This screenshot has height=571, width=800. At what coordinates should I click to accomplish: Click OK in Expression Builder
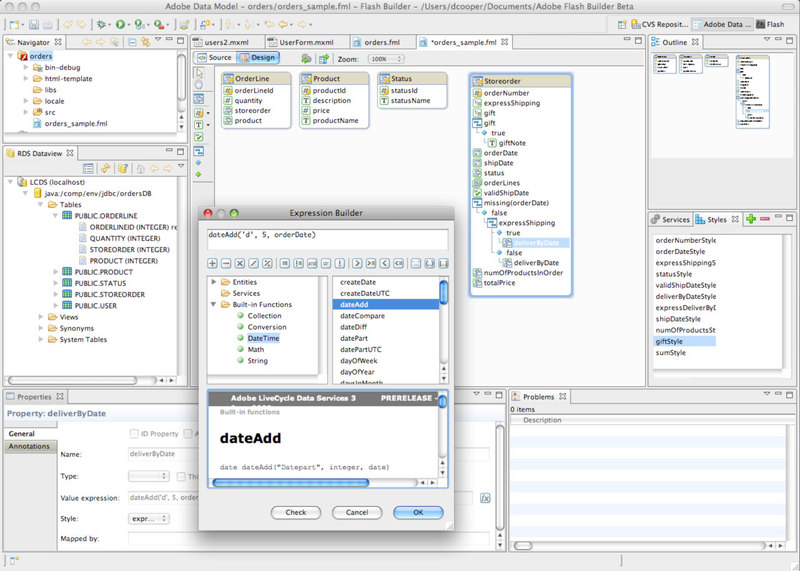(418, 512)
